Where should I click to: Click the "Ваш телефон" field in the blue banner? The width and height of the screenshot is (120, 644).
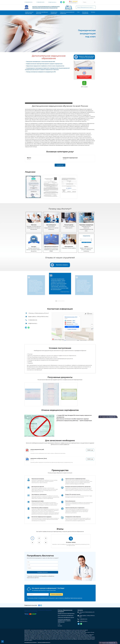tap(38, 594)
